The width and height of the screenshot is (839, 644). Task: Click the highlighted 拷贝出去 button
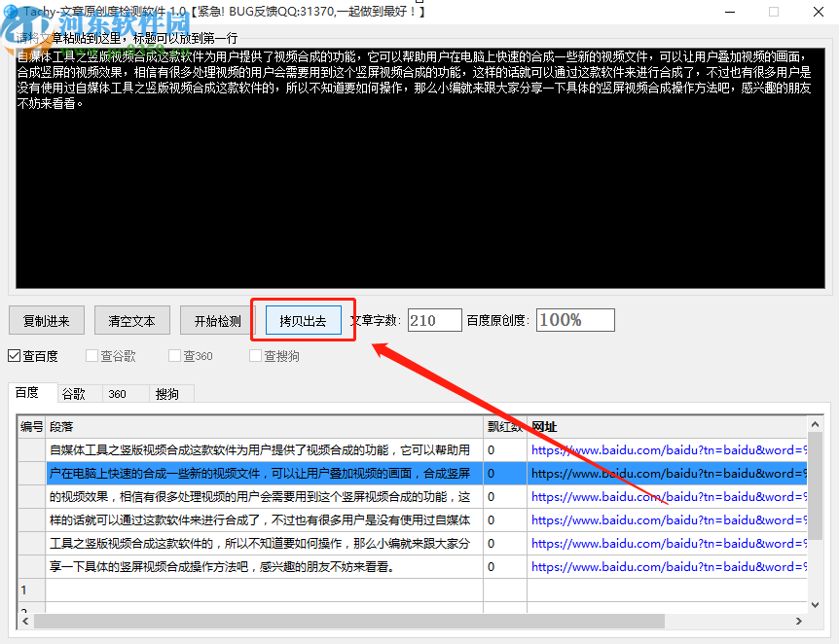(302, 319)
